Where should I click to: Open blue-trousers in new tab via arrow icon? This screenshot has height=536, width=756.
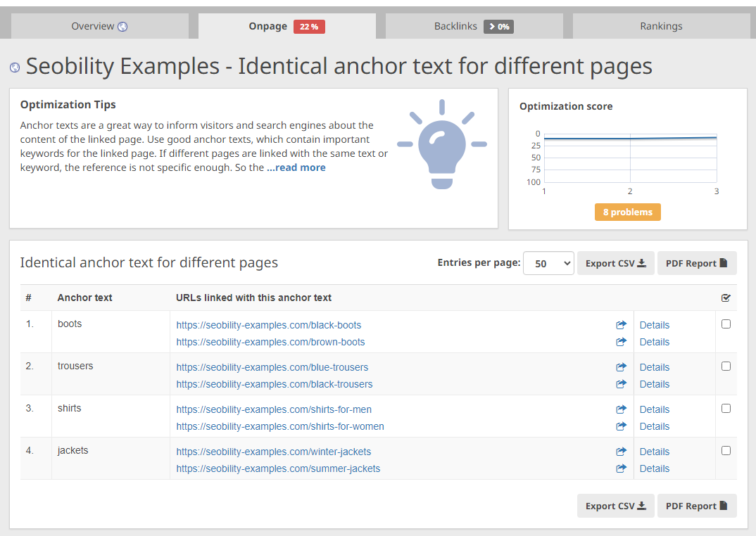(x=622, y=367)
